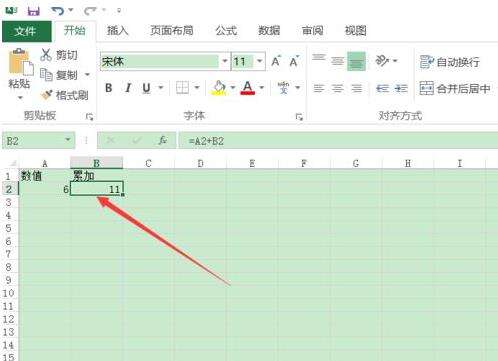
Task: Click the font size box showing 11
Action: 243,61
